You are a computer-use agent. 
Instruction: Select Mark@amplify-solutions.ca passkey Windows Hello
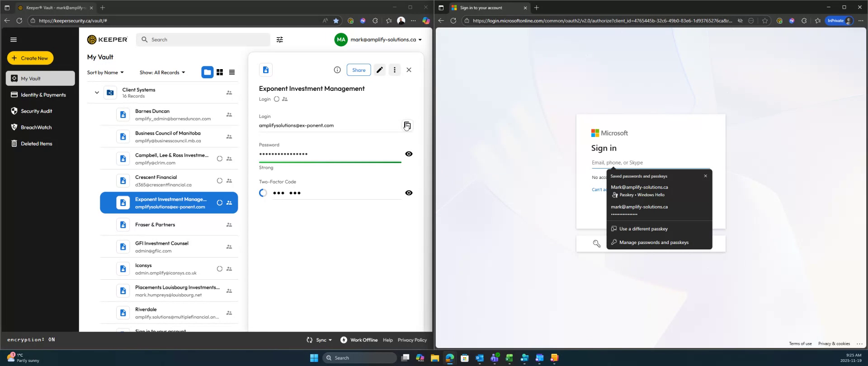659,191
